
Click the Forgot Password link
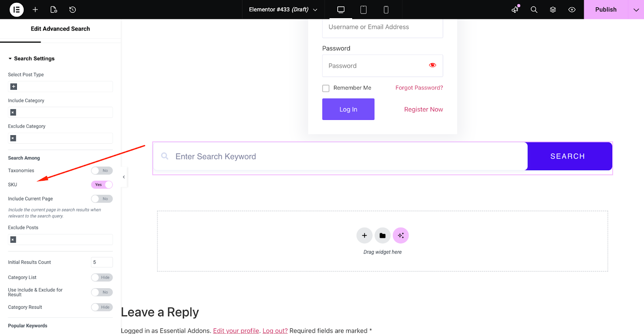419,88
